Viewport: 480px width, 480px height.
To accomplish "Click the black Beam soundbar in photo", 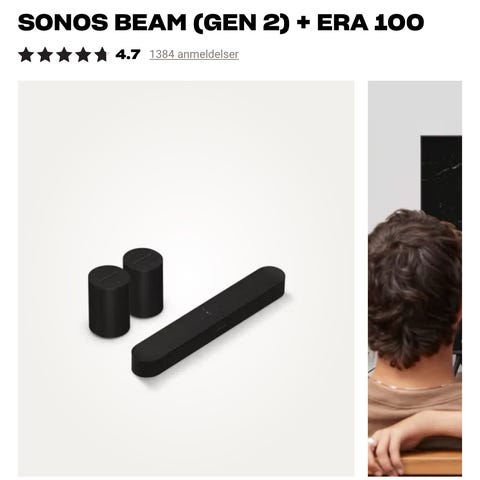I will [x=209, y=322].
